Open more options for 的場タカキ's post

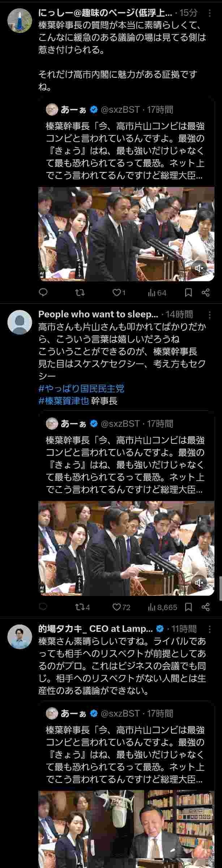pos(210,629)
